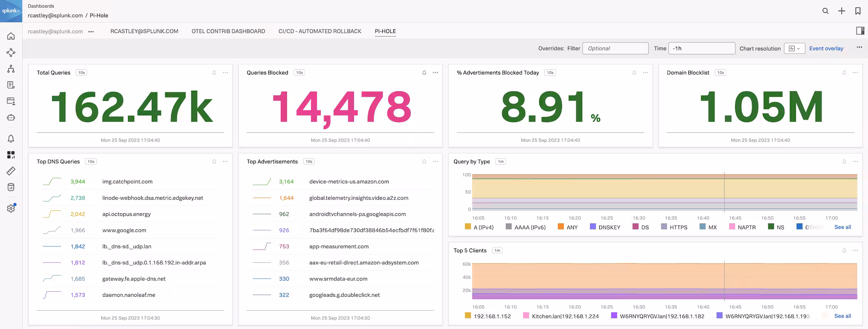Image resolution: width=868 pixels, height=329 pixels.
Task: Open Alerts bell icon in sidebar
Action: coord(11,139)
